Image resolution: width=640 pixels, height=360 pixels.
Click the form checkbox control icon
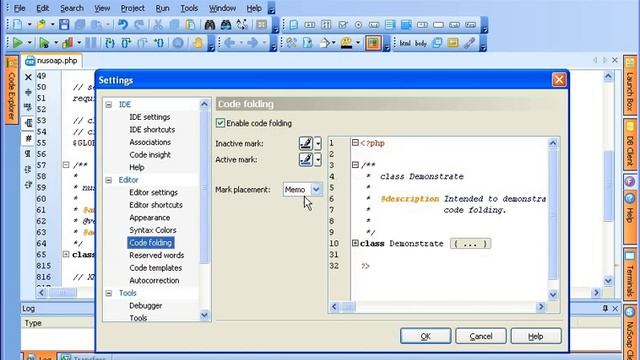[342, 25]
